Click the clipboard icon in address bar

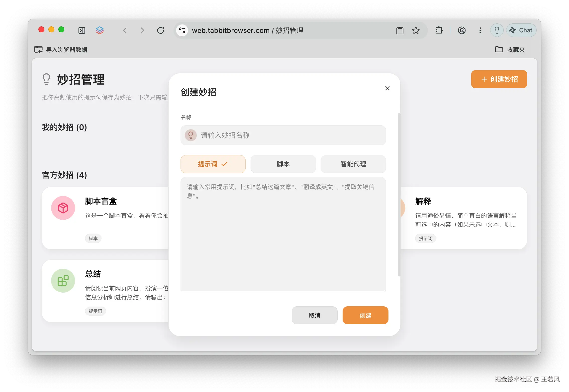pos(400,30)
